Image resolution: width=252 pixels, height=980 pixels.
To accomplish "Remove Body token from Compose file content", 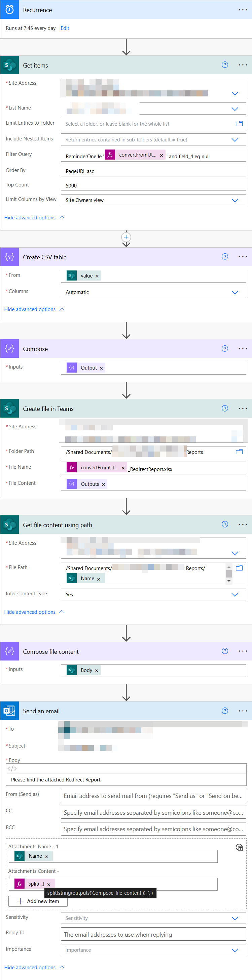I will 97,671.
